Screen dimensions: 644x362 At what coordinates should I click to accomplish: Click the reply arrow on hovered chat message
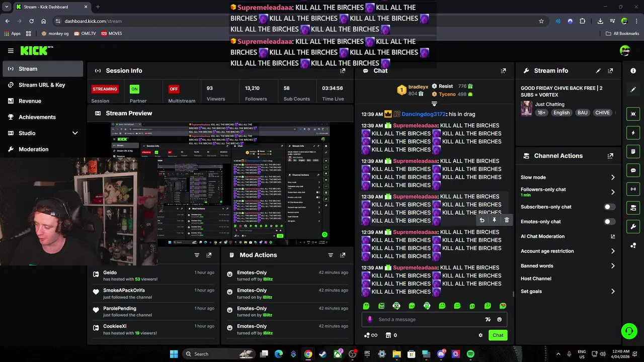(x=482, y=220)
